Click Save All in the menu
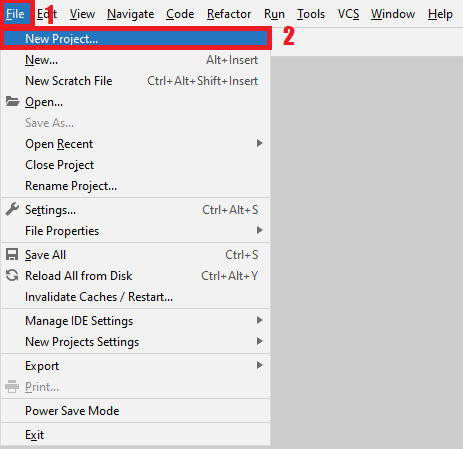The image size is (463, 449). click(x=135, y=255)
